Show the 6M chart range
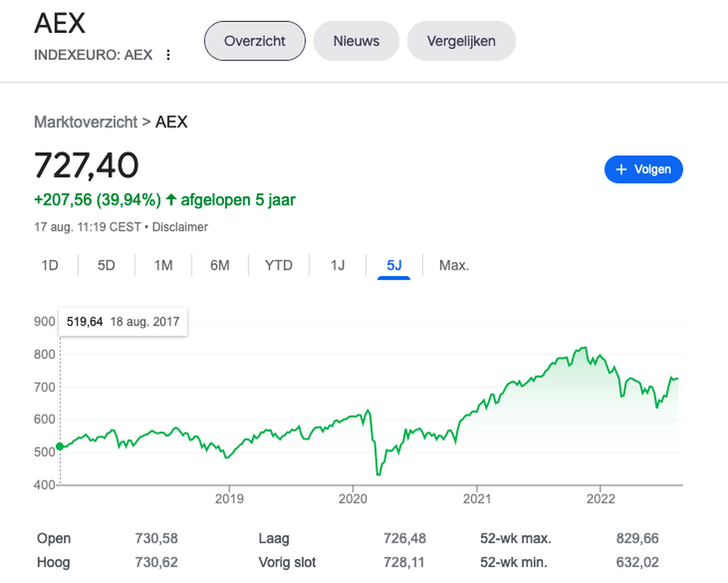The height and width of the screenshot is (583, 728). pyautogui.click(x=219, y=266)
